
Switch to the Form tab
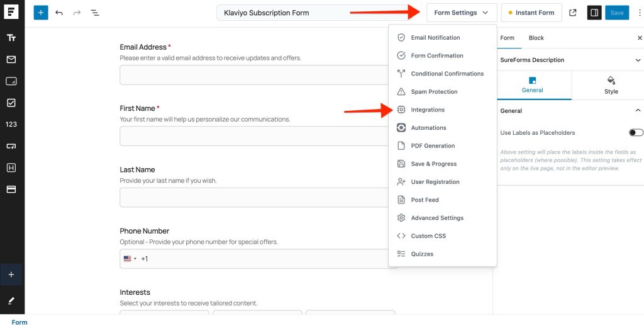(508, 38)
